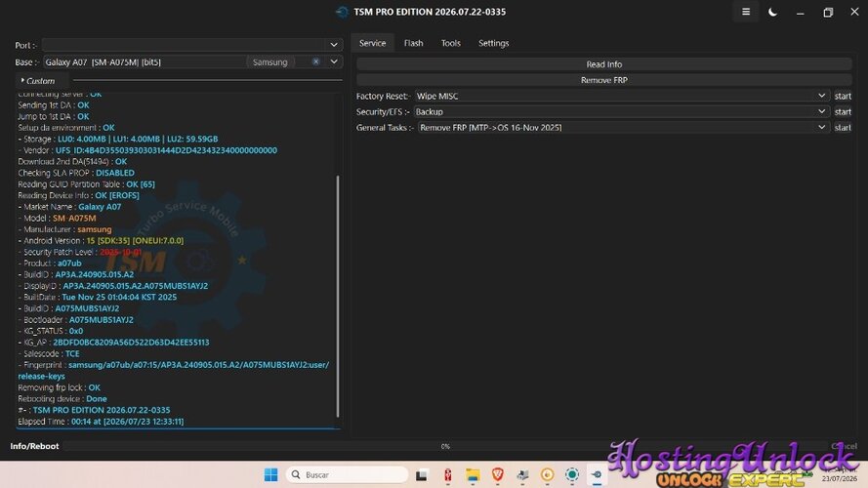Start the Security/EFS task
This screenshot has height=488, width=868.
[843, 112]
